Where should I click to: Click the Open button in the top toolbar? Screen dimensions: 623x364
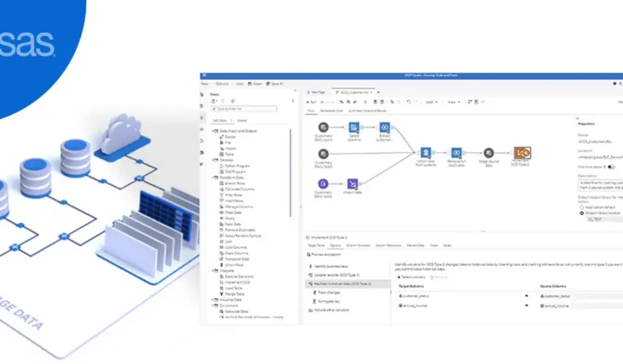point(255,84)
